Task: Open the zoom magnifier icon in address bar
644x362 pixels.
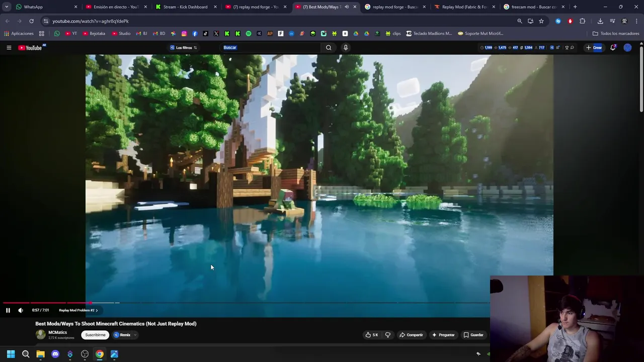Action: point(520,21)
